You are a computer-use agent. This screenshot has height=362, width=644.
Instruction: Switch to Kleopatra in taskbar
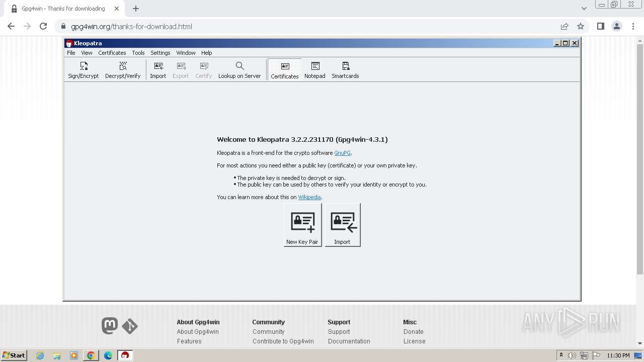point(125,355)
